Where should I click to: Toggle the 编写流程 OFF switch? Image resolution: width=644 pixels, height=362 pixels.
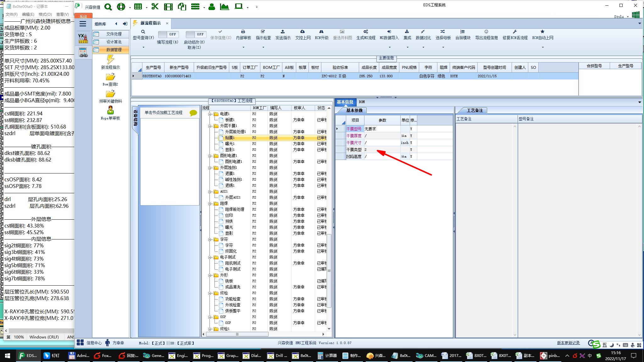tap(168, 34)
